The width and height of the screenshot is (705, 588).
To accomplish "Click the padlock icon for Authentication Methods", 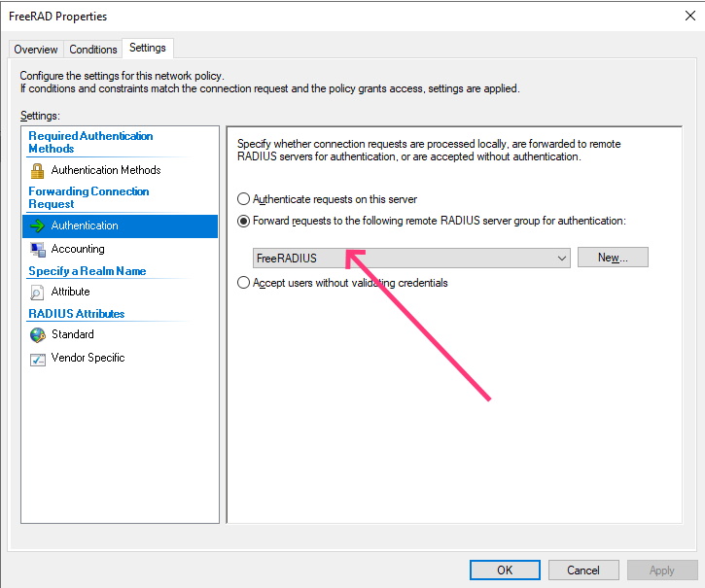I will point(37,171).
